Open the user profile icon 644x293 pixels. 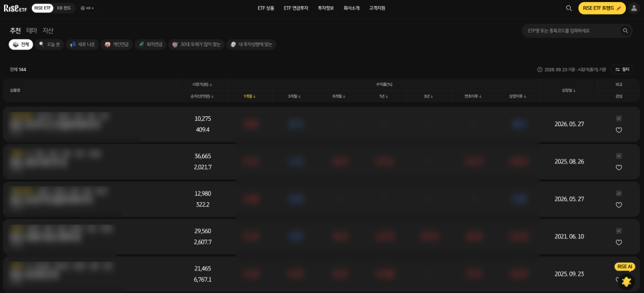[635, 8]
